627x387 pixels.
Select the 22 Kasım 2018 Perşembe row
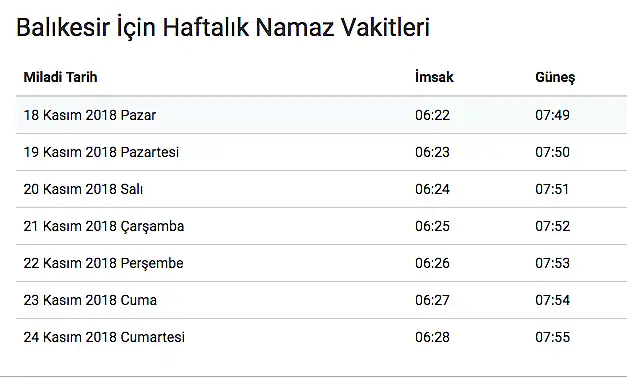[321, 263]
